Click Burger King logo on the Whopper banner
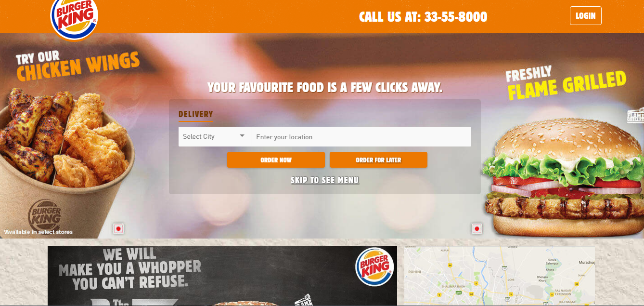 374,266
